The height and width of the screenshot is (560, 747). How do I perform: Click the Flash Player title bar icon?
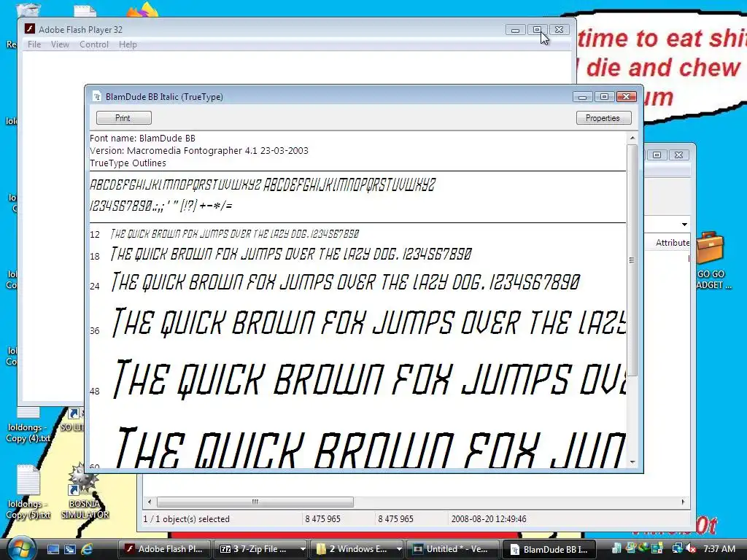(x=29, y=29)
